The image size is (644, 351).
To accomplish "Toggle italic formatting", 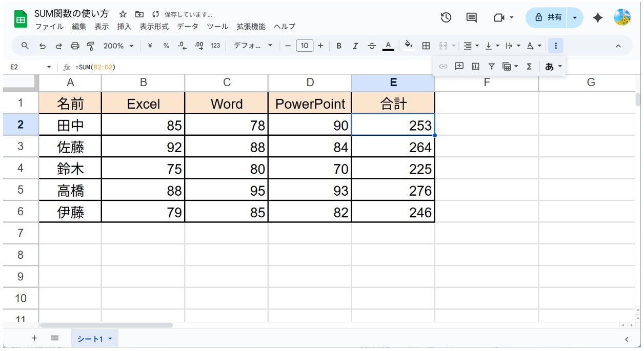I will click(355, 46).
